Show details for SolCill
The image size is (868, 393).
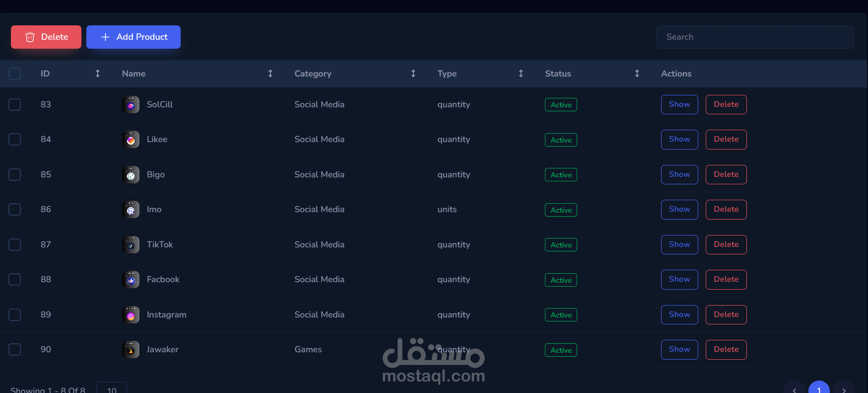point(679,105)
